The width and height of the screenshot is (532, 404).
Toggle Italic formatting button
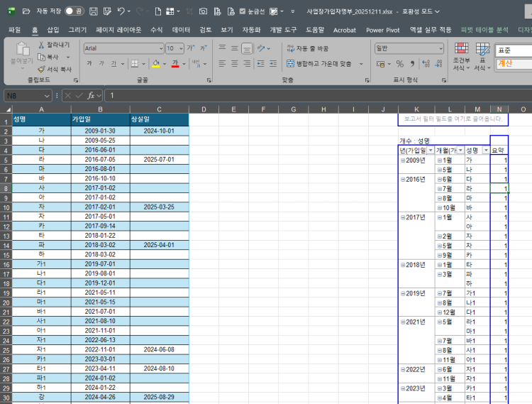101,63
